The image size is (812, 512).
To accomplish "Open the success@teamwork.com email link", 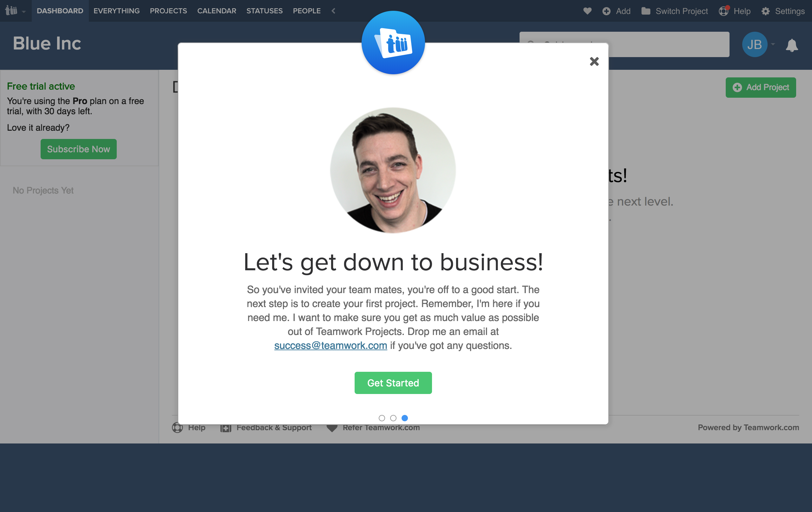I will (x=331, y=345).
